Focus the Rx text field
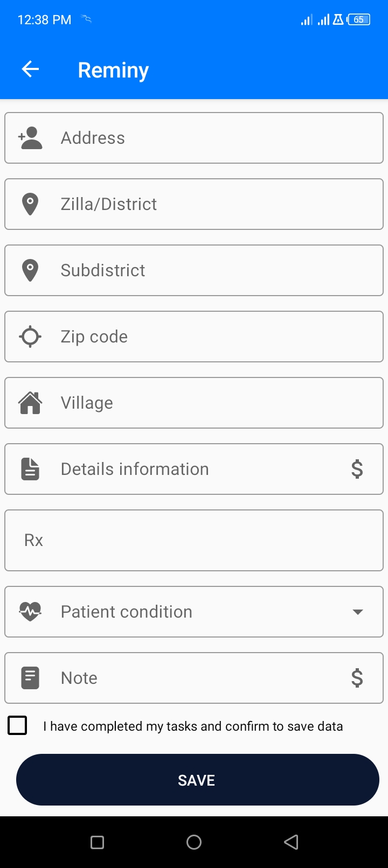The image size is (388, 868). coord(194,540)
